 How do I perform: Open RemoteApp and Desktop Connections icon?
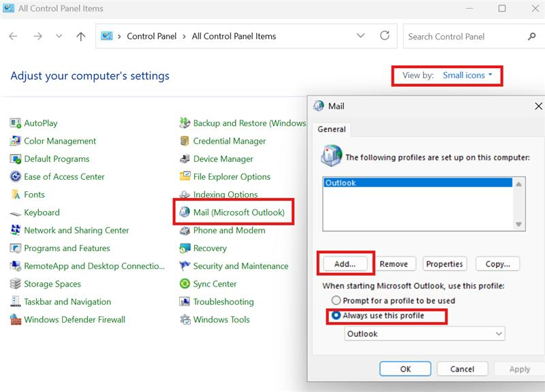click(15, 266)
